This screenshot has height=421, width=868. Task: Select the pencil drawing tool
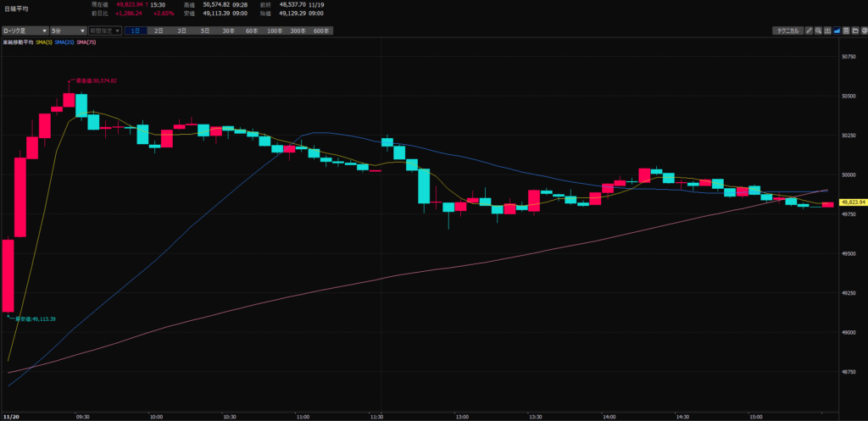tap(809, 30)
